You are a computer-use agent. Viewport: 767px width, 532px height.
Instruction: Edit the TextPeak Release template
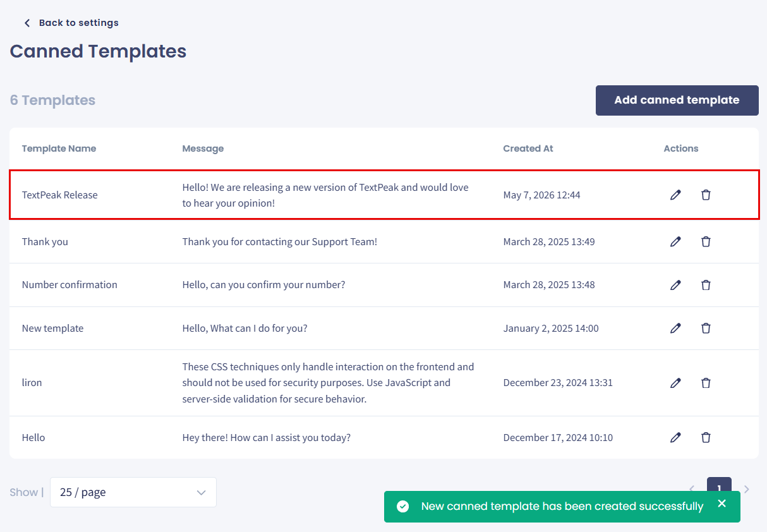pos(675,195)
